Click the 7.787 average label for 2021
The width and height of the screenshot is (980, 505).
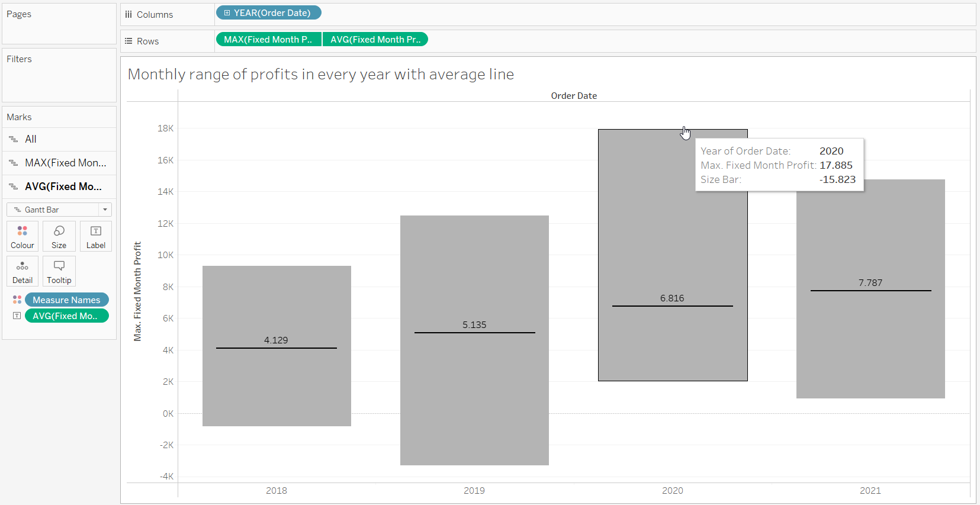[x=870, y=282]
